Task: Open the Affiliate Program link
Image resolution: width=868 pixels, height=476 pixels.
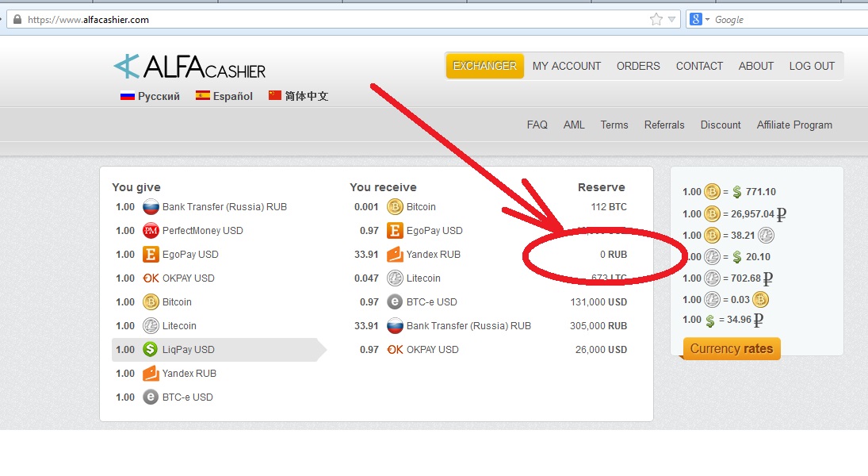Action: tap(794, 125)
